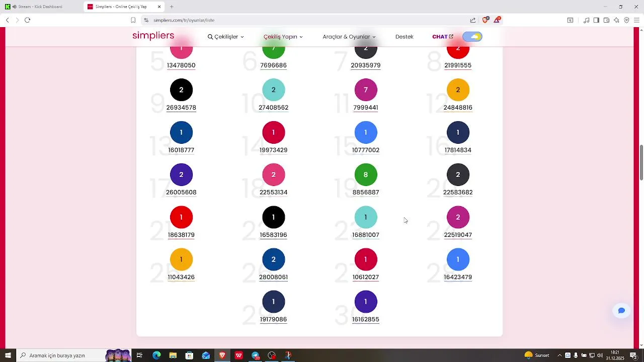
Task: Click ID text 18638179
Action: coord(181,235)
